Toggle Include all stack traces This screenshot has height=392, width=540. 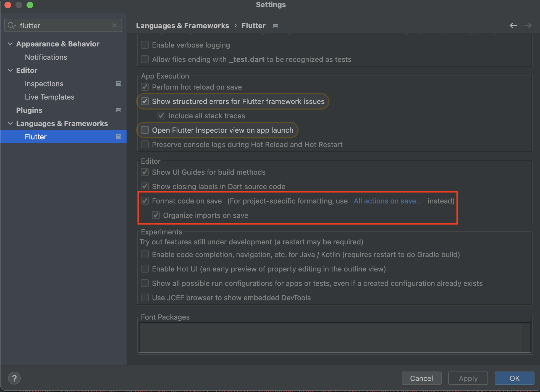coord(161,116)
